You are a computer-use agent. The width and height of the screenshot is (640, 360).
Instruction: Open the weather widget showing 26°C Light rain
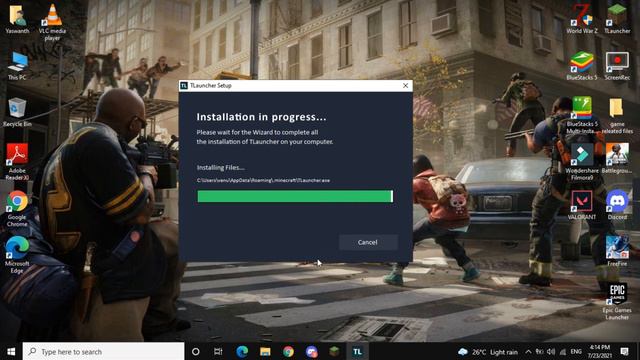pyautogui.click(x=488, y=352)
